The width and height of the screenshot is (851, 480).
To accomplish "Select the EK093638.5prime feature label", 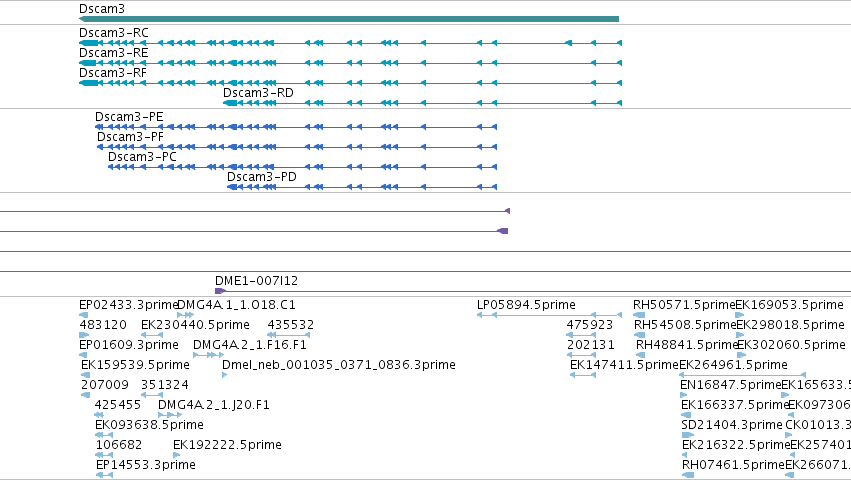I will 149,425.
